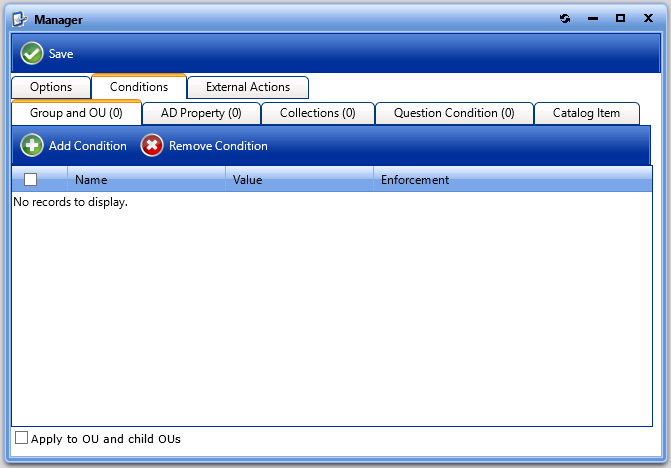Open the External Actions tab
Screen dimensions: 671x468
point(248,87)
